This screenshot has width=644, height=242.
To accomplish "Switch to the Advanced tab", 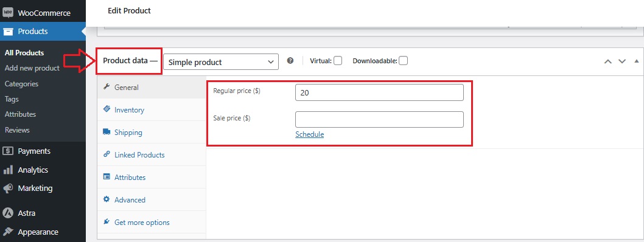I will pos(152,200).
